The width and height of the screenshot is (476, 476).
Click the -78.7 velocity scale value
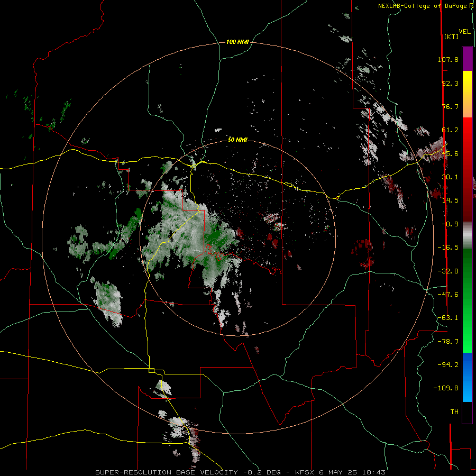pos(448,342)
